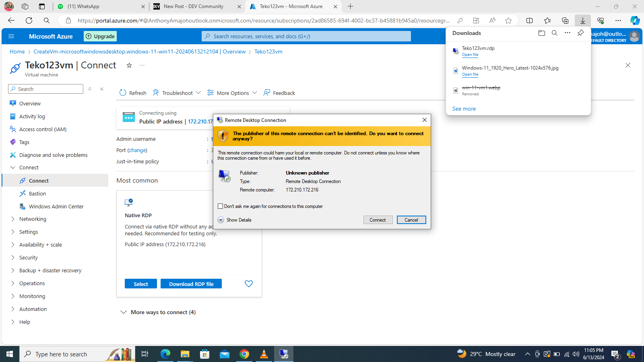Viewport: 644px width, 362px height.
Task: Click Connect in Remote Desktop dialog
Action: click(x=378, y=220)
